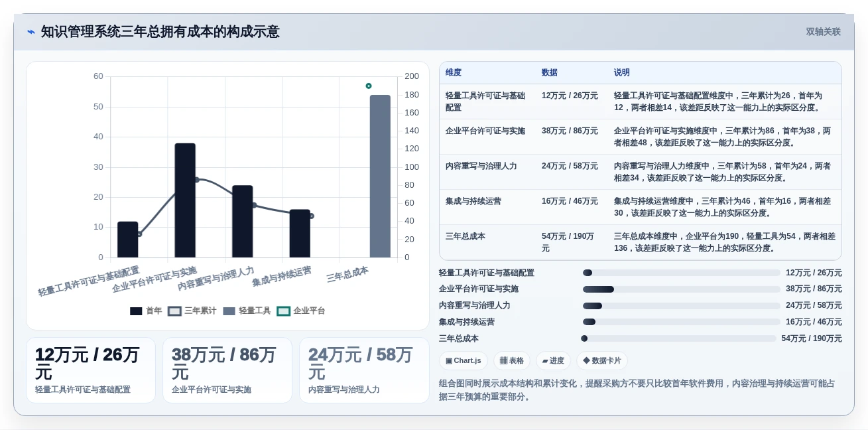This screenshot has width=868, height=430.
Task: Click the chart title 知识管理系统三年总拥有成本的构成示意
Action: (160, 32)
